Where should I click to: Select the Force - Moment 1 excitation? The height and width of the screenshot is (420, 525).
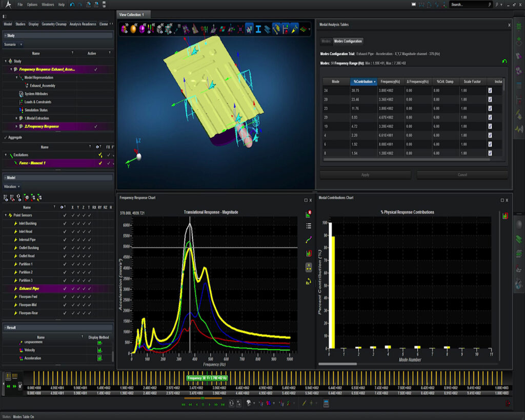[x=57, y=163]
